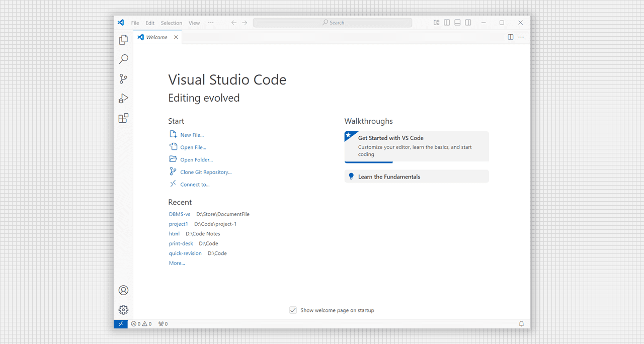Open the additional menus ellipsis in menu bar
644x344 pixels.
(211, 23)
